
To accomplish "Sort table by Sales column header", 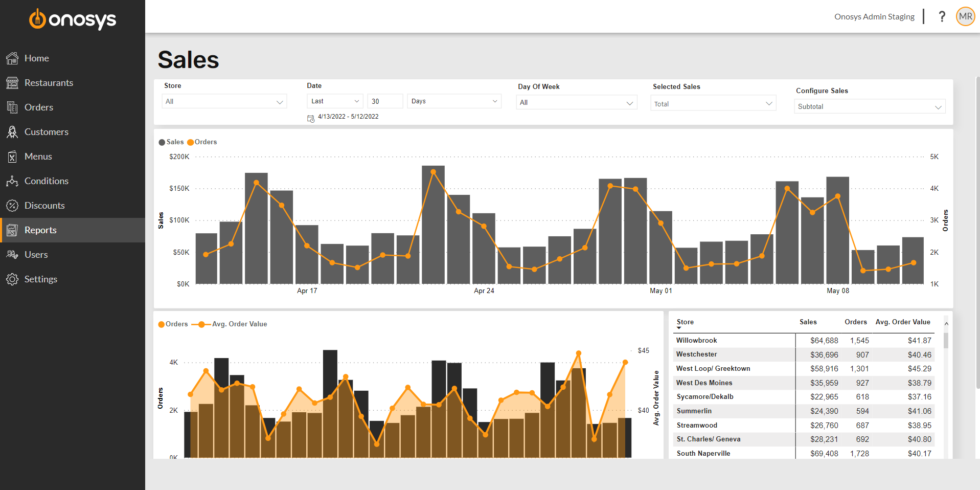I will pos(808,322).
